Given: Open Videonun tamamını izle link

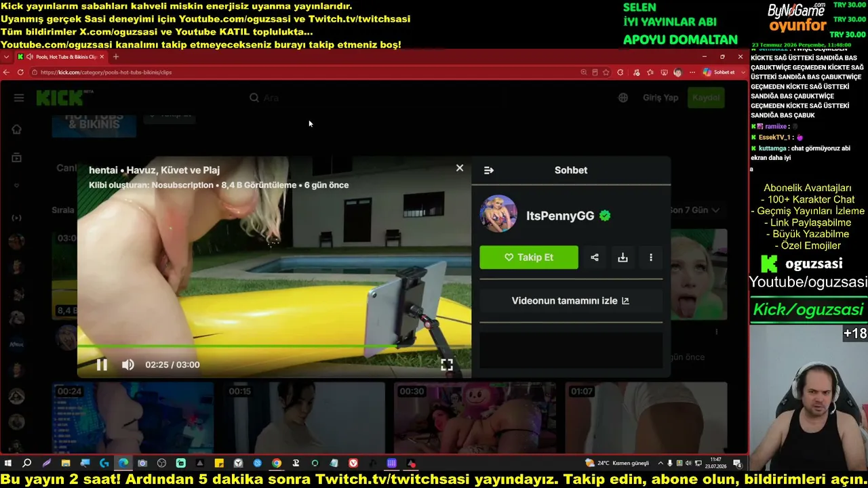Looking at the screenshot, I should [570, 301].
